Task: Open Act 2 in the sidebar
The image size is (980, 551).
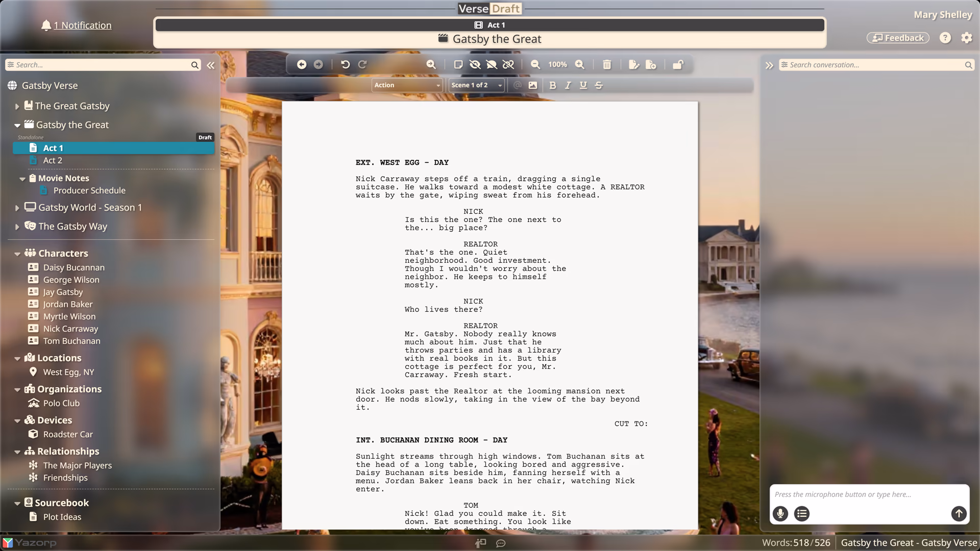Action: tap(53, 160)
